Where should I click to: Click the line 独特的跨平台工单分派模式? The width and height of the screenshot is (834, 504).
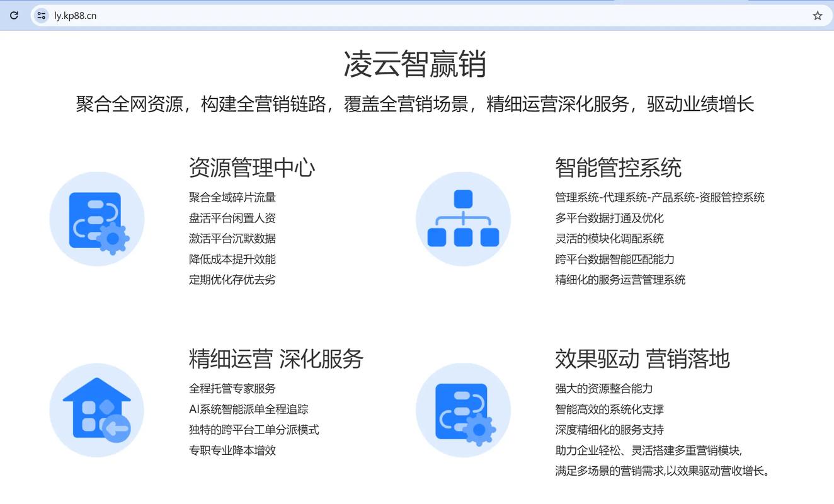[x=254, y=430]
